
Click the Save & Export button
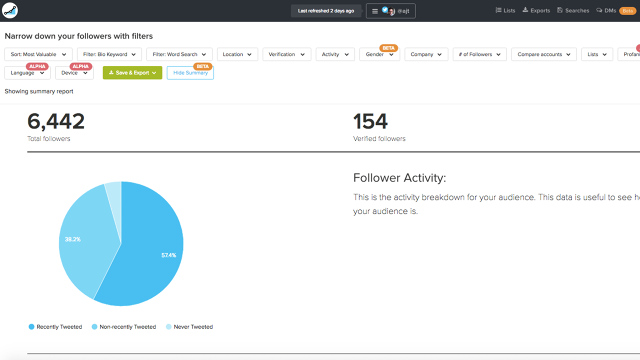coord(132,73)
